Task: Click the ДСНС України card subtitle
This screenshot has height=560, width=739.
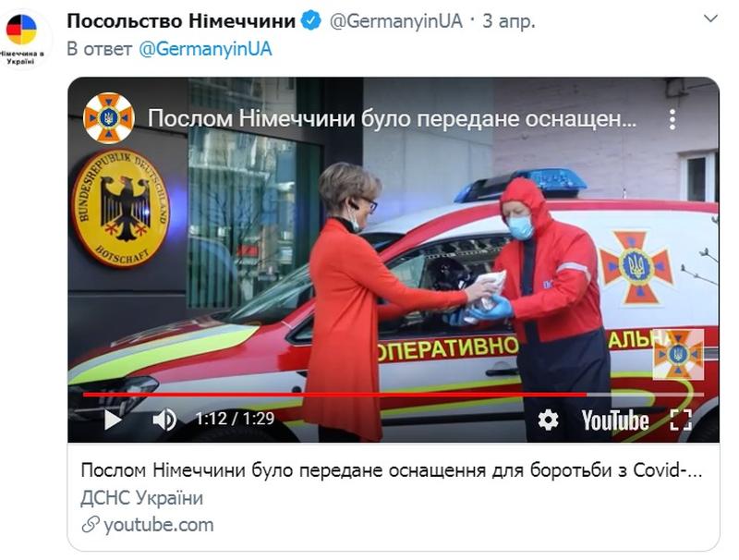Action: click(142, 498)
